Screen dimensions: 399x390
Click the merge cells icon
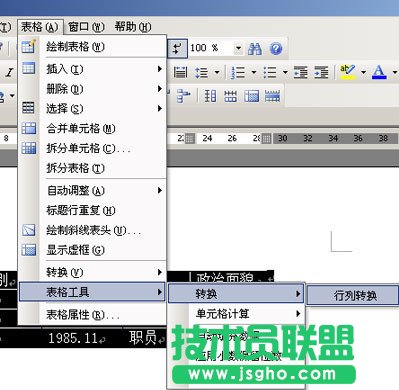pyautogui.click(x=28, y=128)
